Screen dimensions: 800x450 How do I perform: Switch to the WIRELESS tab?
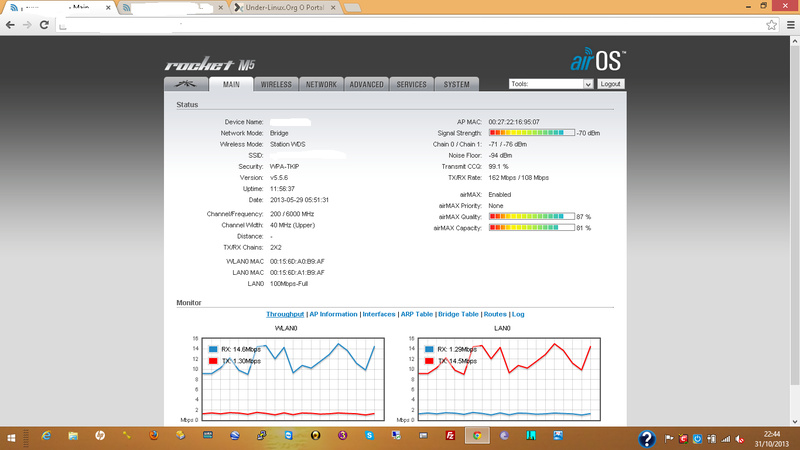coord(277,85)
